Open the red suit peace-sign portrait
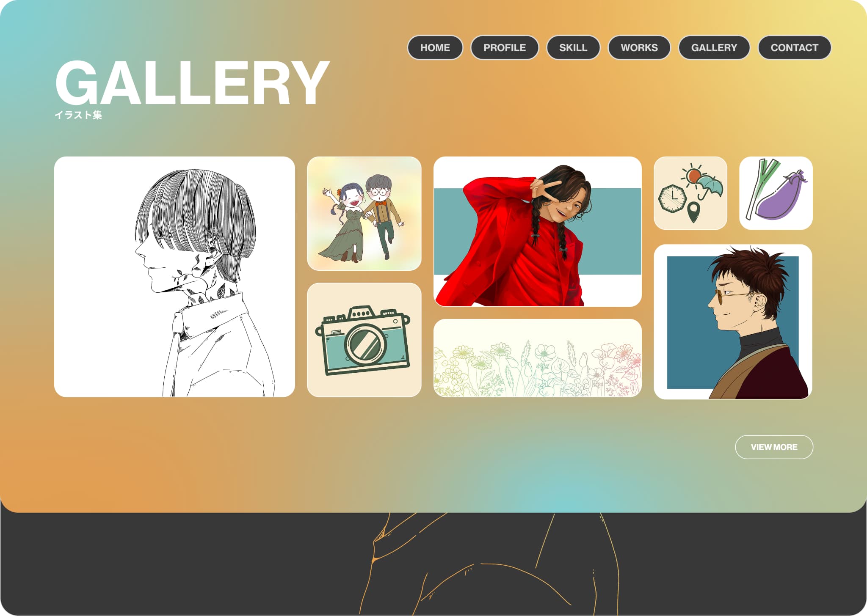Viewport: 867px width, 616px height. pos(538,231)
